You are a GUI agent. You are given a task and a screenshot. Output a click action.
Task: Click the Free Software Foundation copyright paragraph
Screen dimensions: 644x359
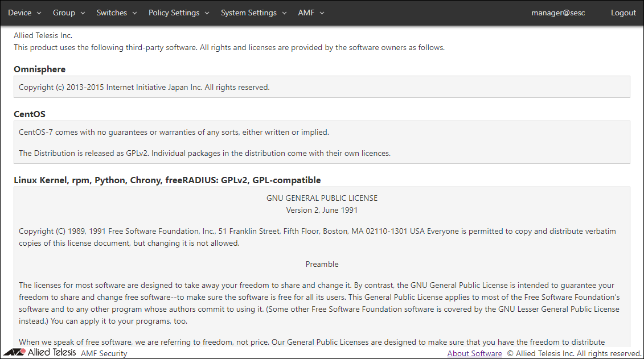click(317, 237)
